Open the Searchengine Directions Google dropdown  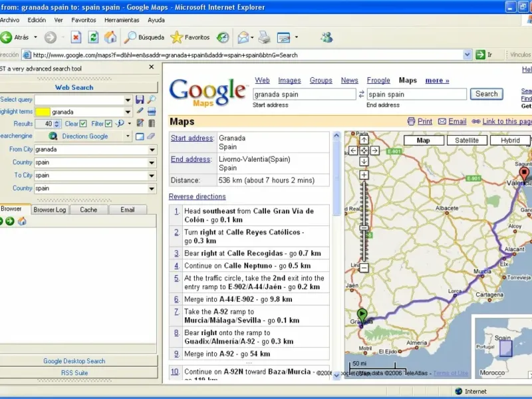coord(128,136)
